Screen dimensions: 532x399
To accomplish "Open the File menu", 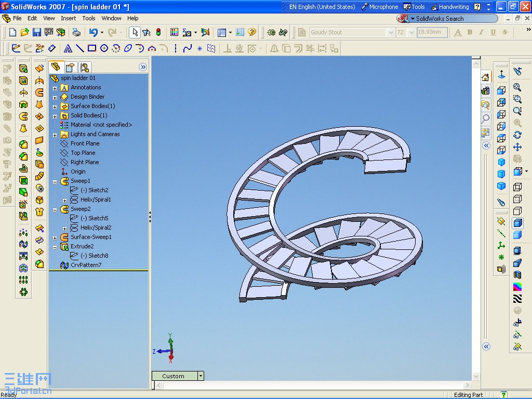I will pyautogui.click(x=17, y=18).
